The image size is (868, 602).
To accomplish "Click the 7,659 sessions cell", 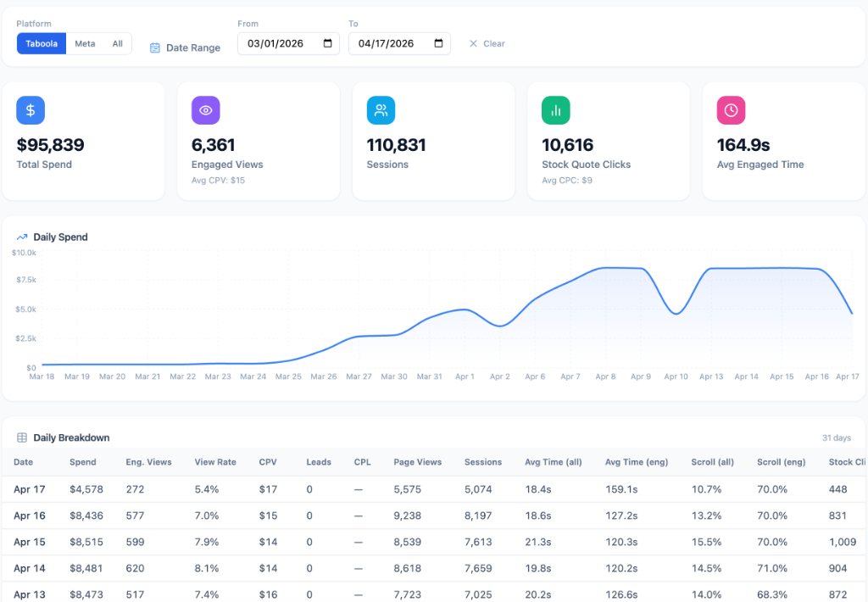I will point(478,568).
